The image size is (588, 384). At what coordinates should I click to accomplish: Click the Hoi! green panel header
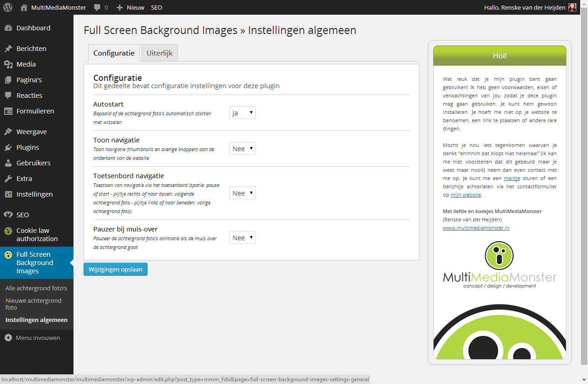point(500,56)
